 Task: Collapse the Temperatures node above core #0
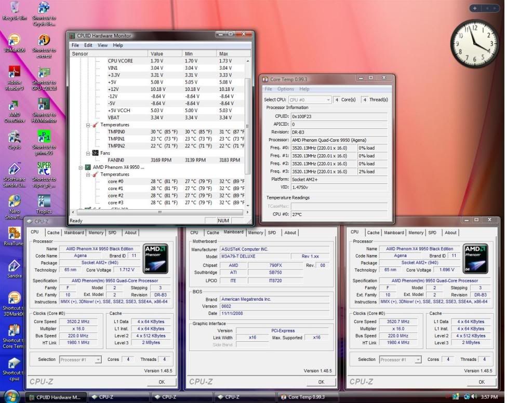(x=88, y=174)
